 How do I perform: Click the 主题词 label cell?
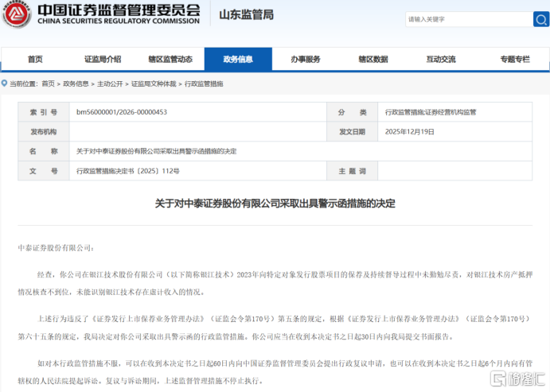pyautogui.click(x=352, y=171)
